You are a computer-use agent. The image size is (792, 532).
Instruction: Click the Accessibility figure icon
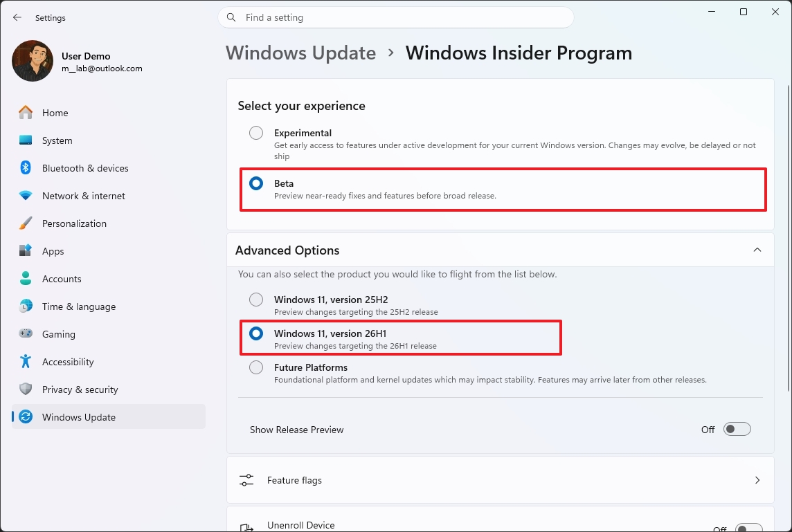[x=26, y=361]
